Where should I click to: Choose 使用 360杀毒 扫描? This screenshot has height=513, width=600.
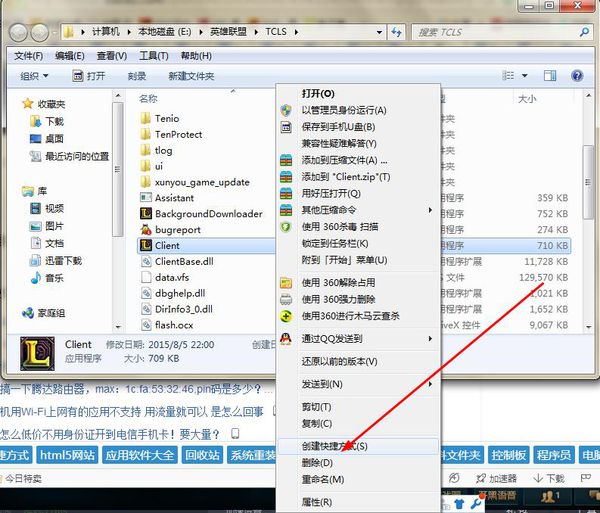pos(358,226)
